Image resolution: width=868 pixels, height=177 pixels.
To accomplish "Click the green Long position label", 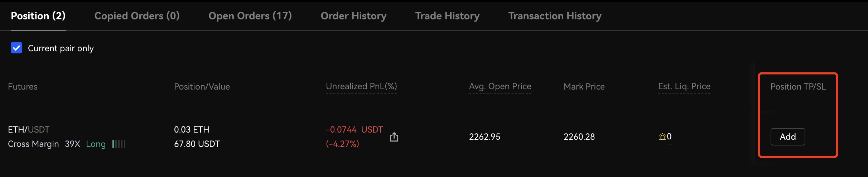I will pyautogui.click(x=96, y=144).
